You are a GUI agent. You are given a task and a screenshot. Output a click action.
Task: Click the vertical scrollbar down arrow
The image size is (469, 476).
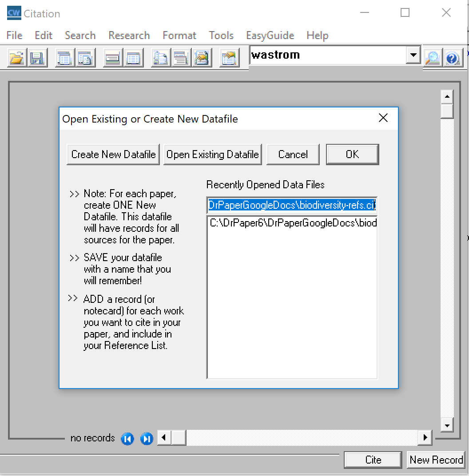click(447, 425)
